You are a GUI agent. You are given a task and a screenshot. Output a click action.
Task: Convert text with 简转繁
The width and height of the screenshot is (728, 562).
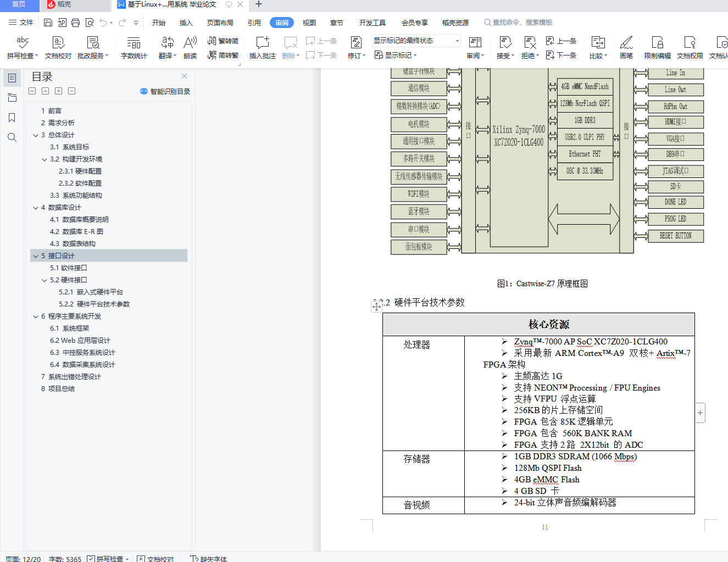pos(223,55)
